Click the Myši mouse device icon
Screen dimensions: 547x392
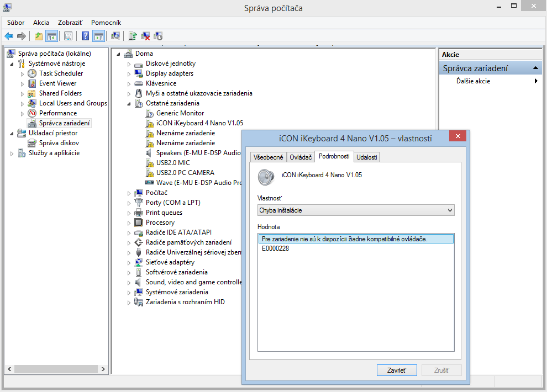[139, 93]
